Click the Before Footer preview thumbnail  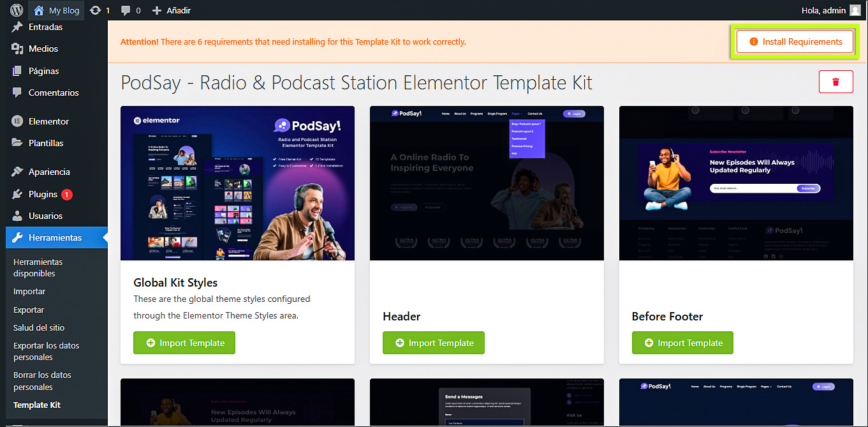click(736, 183)
